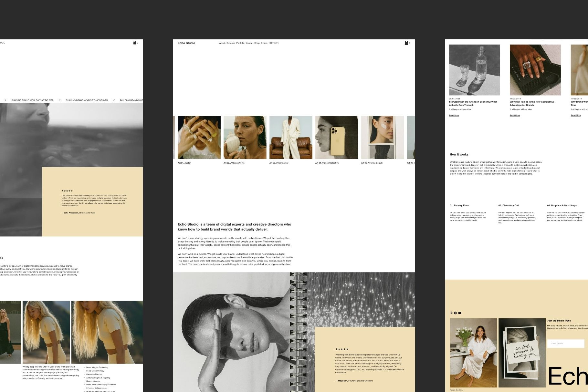Click the 'Art 01. //Velar' caption

[x=184, y=163]
